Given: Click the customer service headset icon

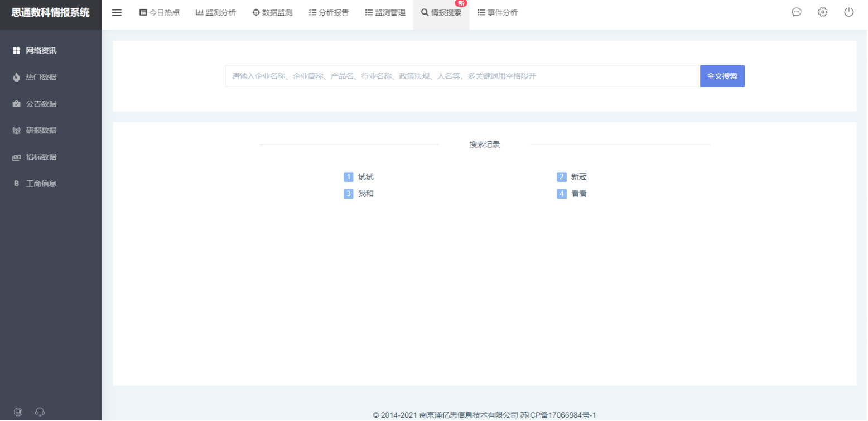Looking at the screenshot, I should pyautogui.click(x=40, y=412).
